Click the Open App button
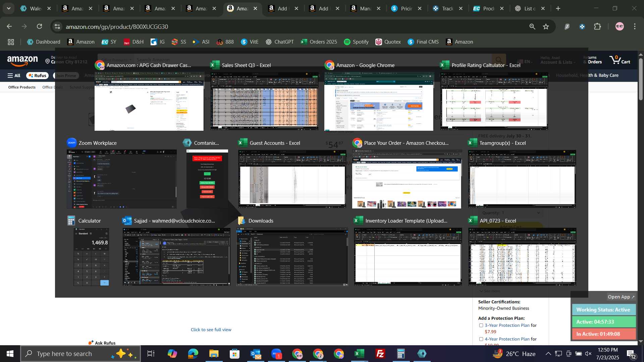 [x=621, y=297]
